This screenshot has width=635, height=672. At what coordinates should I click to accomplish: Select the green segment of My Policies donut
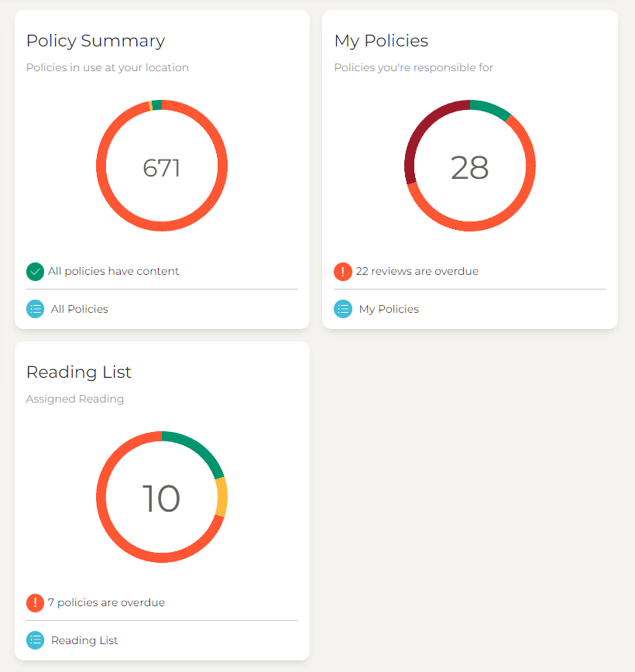pos(491,109)
